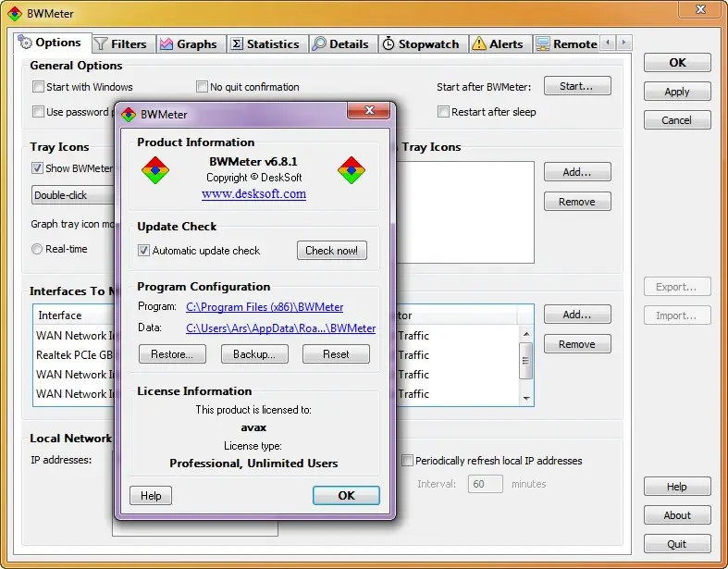The height and width of the screenshot is (569, 728).
Task: Enable Restart after sleep option
Action: (x=443, y=112)
